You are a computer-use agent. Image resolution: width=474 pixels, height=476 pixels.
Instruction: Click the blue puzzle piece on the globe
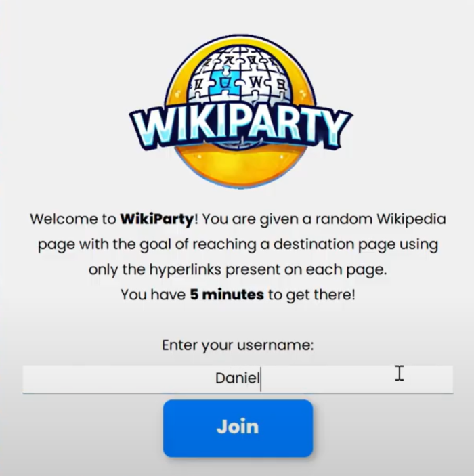(225, 81)
